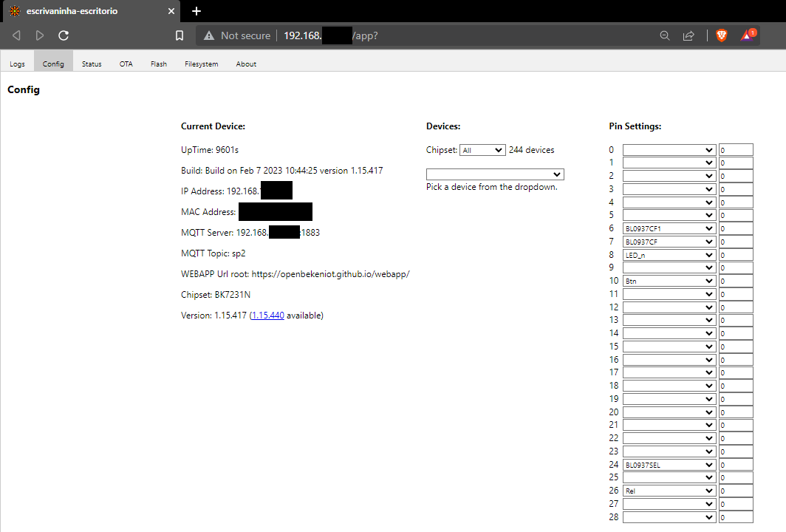The image size is (786, 532).
Task: Open the Filesystem tab
Action: point(201,64)
